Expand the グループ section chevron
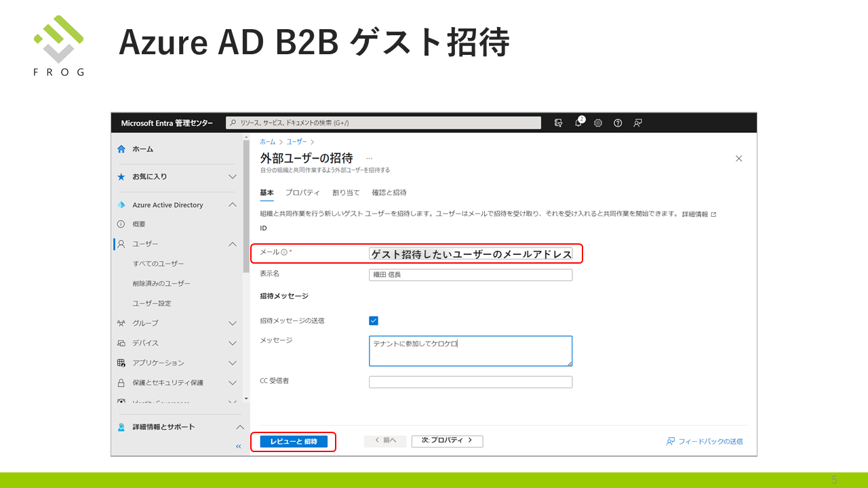Screen dimensions: 868x488 tap(233, 323)
